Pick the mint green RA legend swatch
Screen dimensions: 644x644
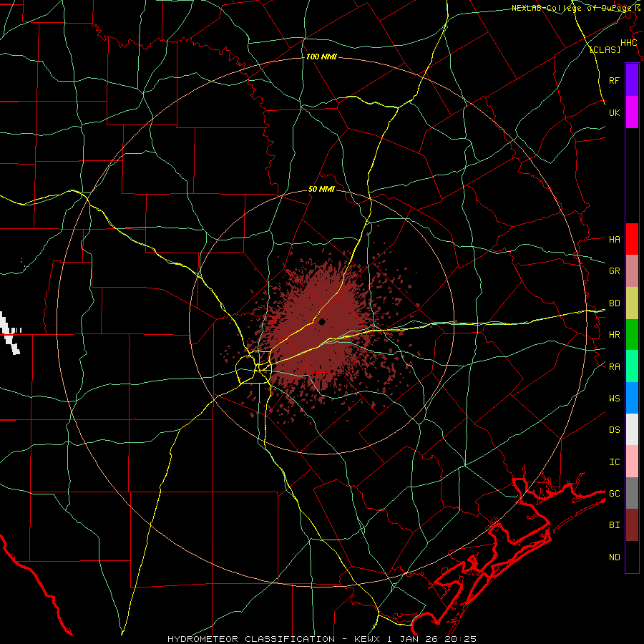click(x=632, y=366)
